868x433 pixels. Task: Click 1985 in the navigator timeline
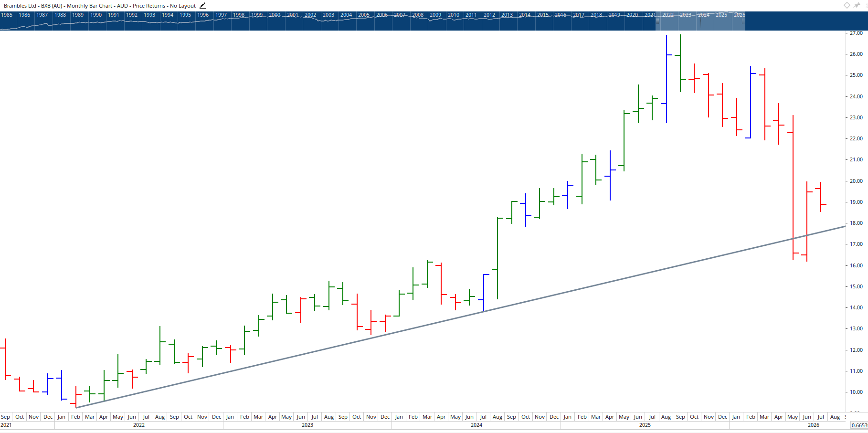click(7, 15)
